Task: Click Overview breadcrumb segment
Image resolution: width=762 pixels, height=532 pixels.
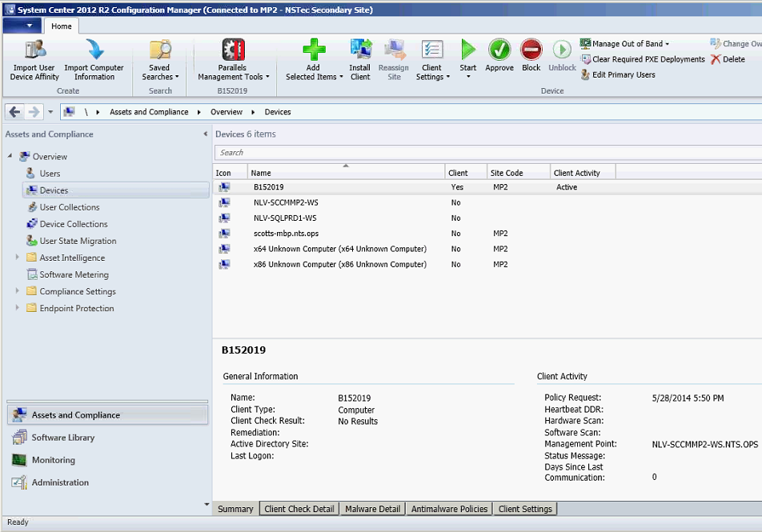Action: coord(227,112)
